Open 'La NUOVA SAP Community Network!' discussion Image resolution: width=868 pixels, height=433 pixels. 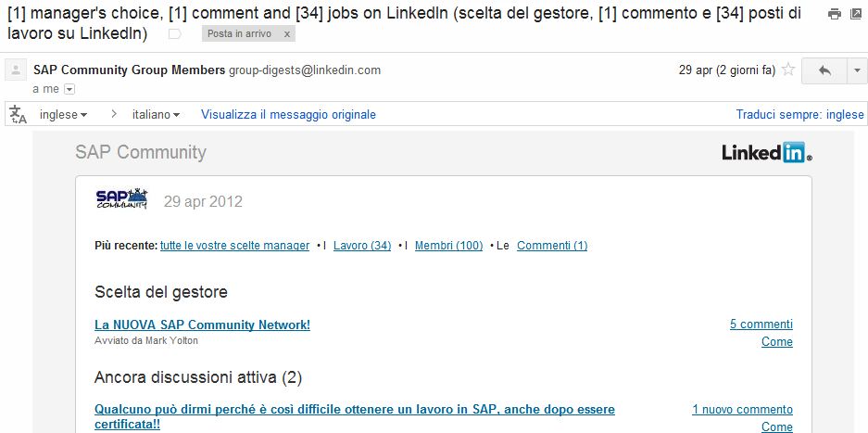202,325
